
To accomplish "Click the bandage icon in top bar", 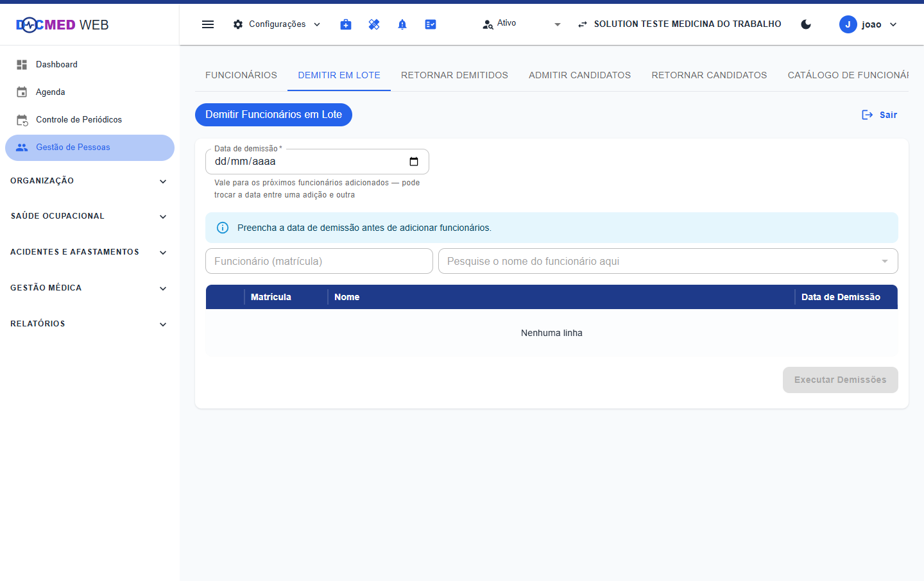I will 374,24.
